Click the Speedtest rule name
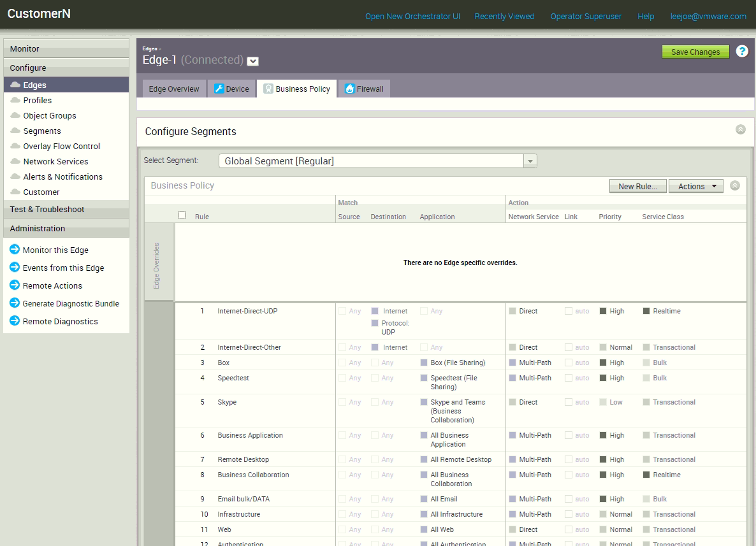 pyautogui.click(x=233, y=378)
